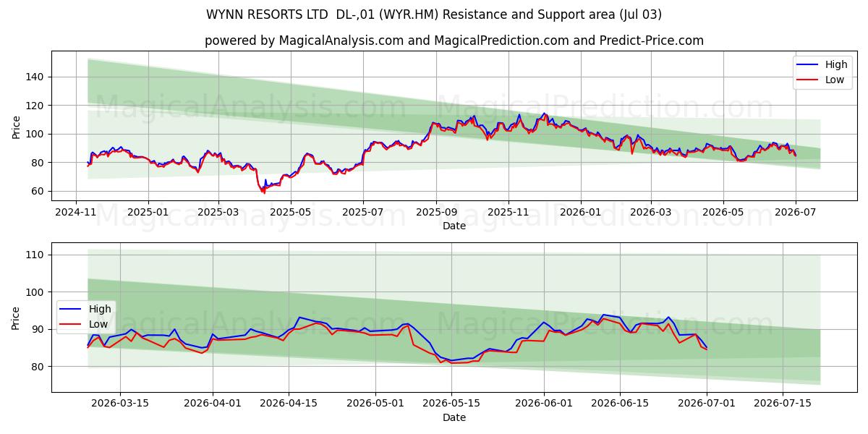Click the '2026-01' tick label on top chart
Screen dimensions: 868x434
[581, 213]
